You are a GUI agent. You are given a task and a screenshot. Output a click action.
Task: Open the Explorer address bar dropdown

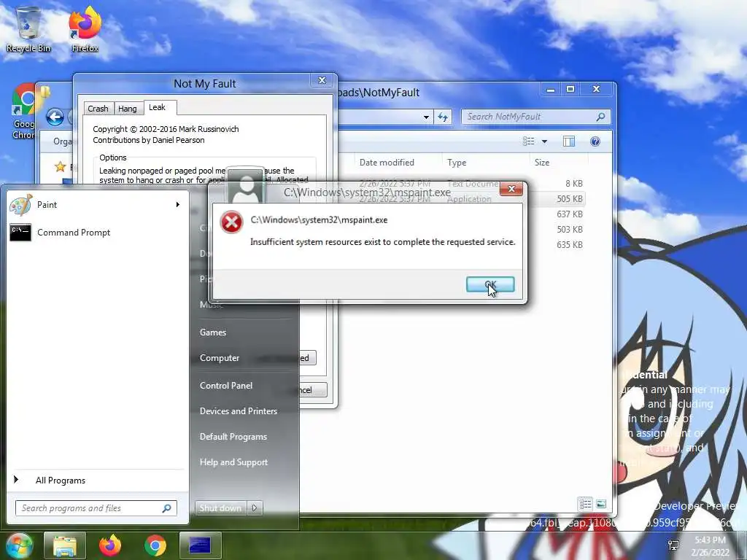(426, 117)
